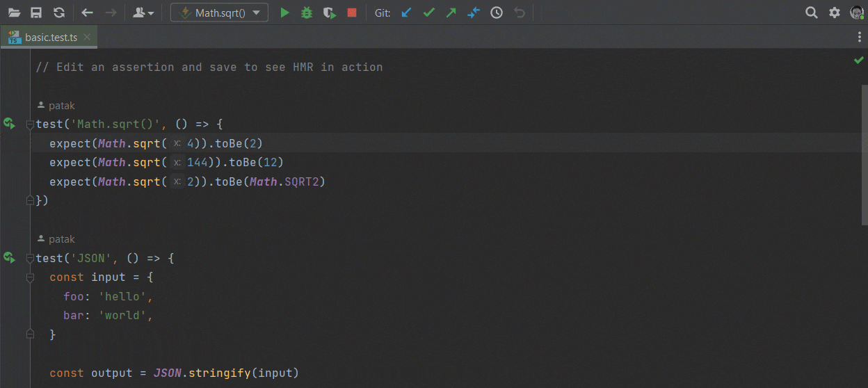Select the basic.test.ts editor tab
868x388 pixels.
click(x=49, y=38)
